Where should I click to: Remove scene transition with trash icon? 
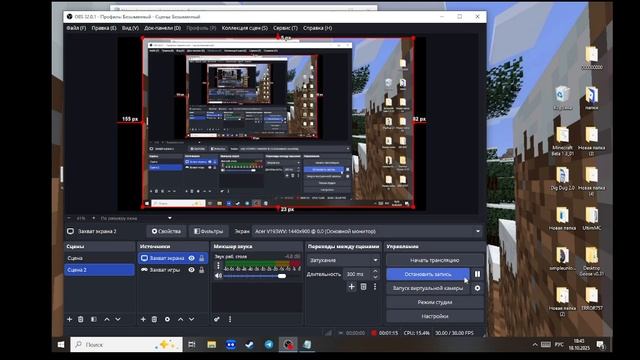point(363,287)
